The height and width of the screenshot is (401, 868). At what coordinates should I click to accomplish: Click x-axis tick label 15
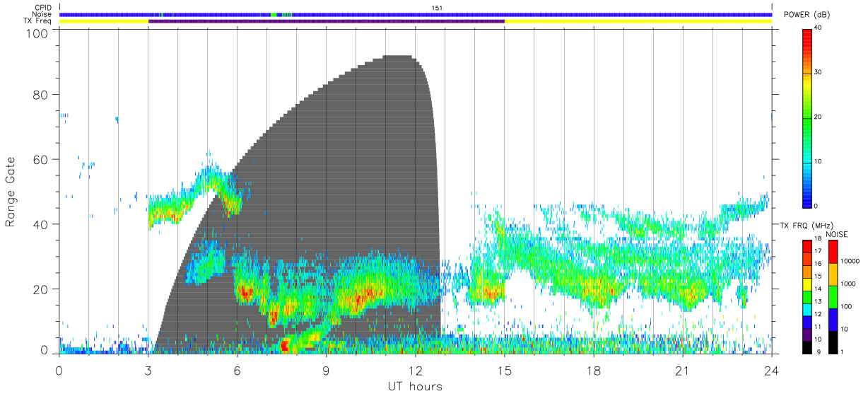click(505, 370)
